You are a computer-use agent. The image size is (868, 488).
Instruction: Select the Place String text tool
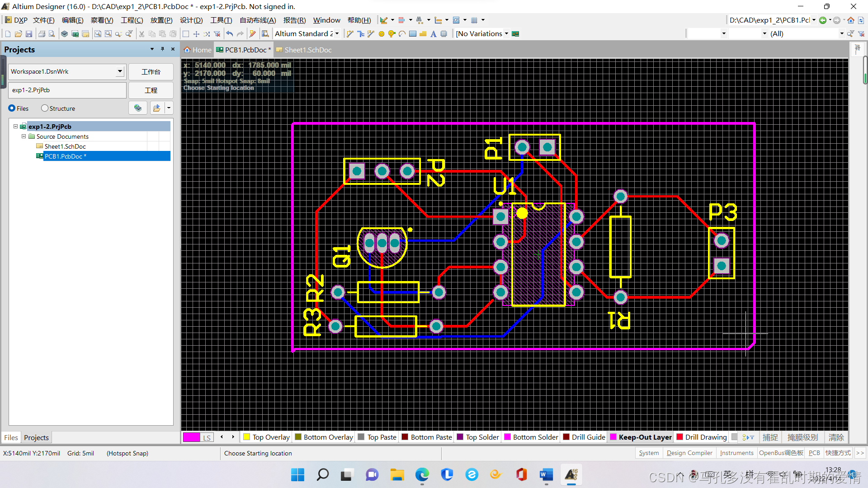(x=434, y=34)
